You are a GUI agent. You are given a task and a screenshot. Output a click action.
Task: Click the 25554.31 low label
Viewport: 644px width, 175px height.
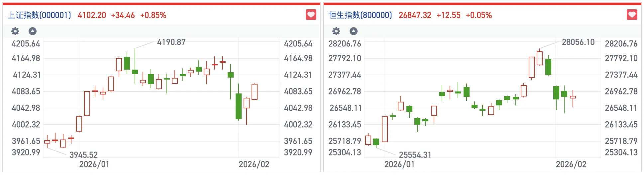click(415, 155)
